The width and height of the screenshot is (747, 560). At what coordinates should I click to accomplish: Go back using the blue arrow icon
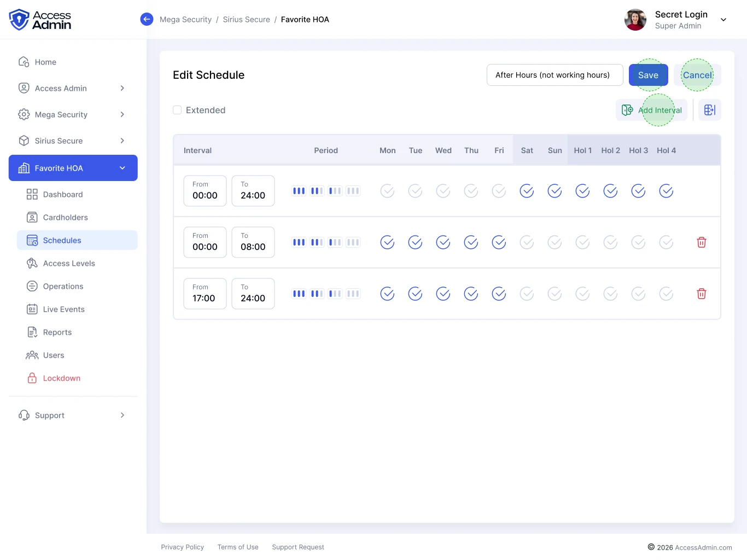pyautogui.click(x=147, y=19)
